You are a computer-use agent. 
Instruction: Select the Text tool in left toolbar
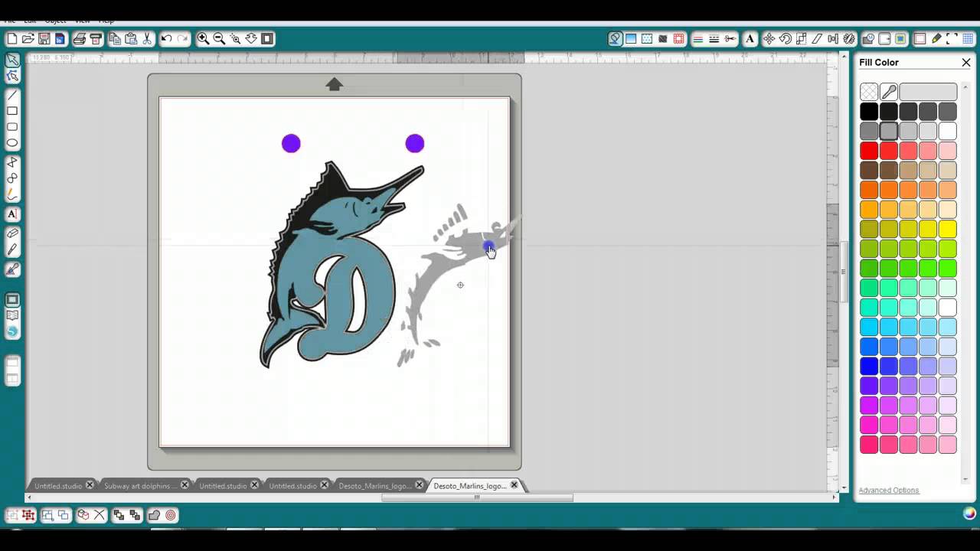pyautogui.click(x=12, y=214)
